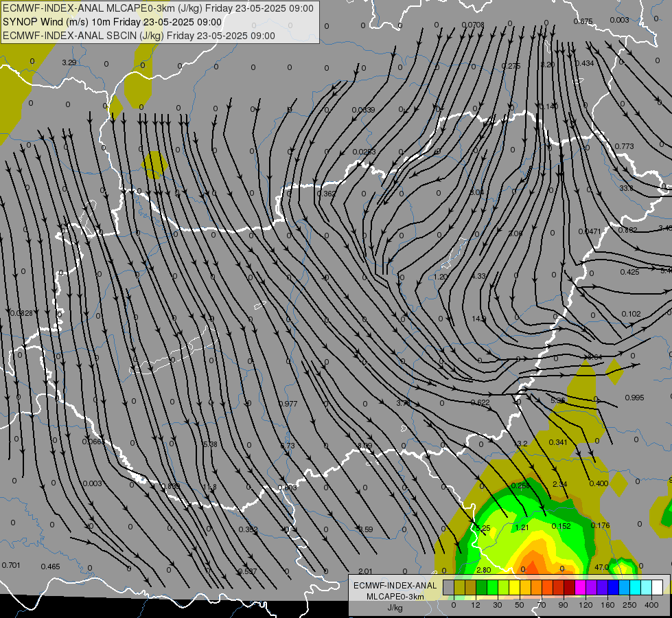Click the map value 0.0039
Image resolution: width=672 pixels, height=618 pixels.
pos(363,111)
